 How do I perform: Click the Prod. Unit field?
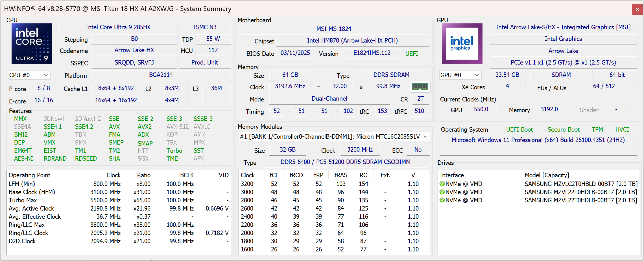(204, 63)
